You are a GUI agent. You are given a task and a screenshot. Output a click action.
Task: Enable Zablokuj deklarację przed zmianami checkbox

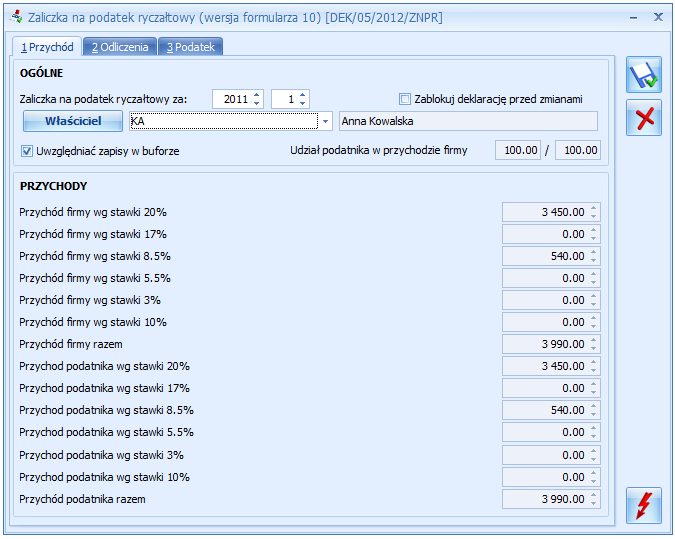(405, 99)
